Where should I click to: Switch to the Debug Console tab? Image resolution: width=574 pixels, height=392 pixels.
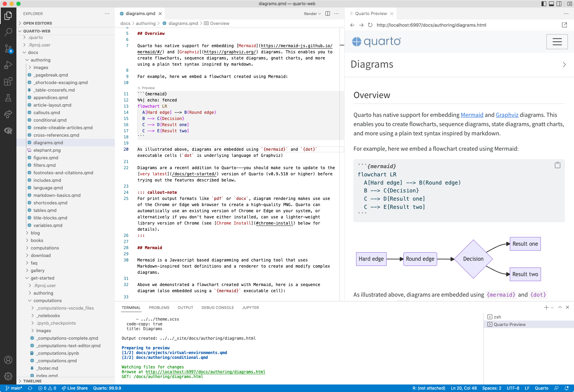217,308
